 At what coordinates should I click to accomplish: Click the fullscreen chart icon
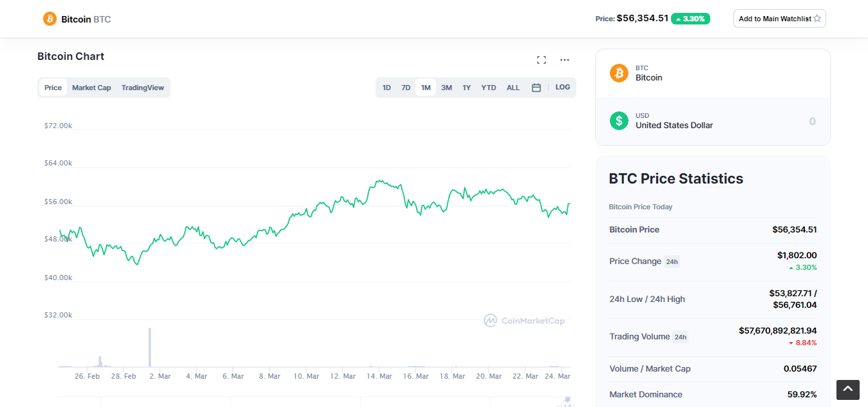pos(542,60)
